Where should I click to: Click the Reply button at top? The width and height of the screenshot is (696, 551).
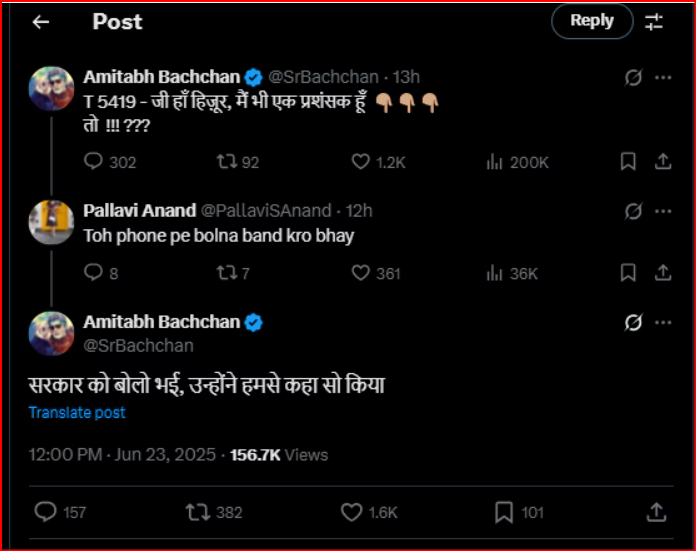pos(592,21)
